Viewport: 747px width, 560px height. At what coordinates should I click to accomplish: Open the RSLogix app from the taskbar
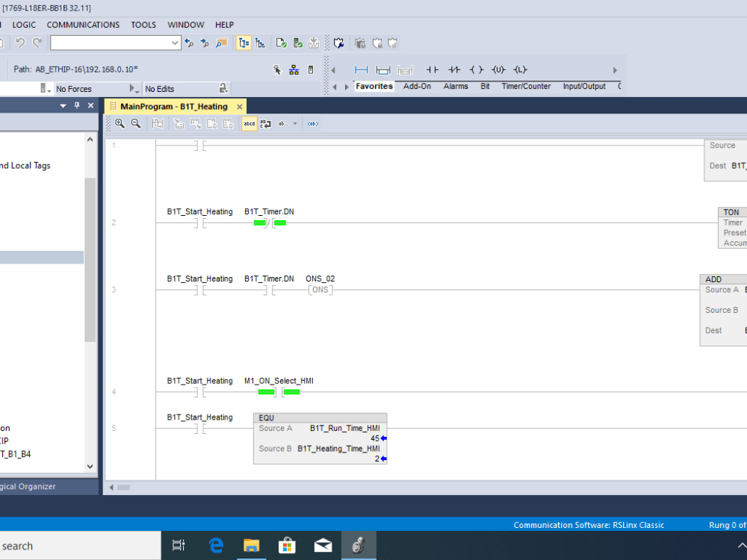[359, 546]
